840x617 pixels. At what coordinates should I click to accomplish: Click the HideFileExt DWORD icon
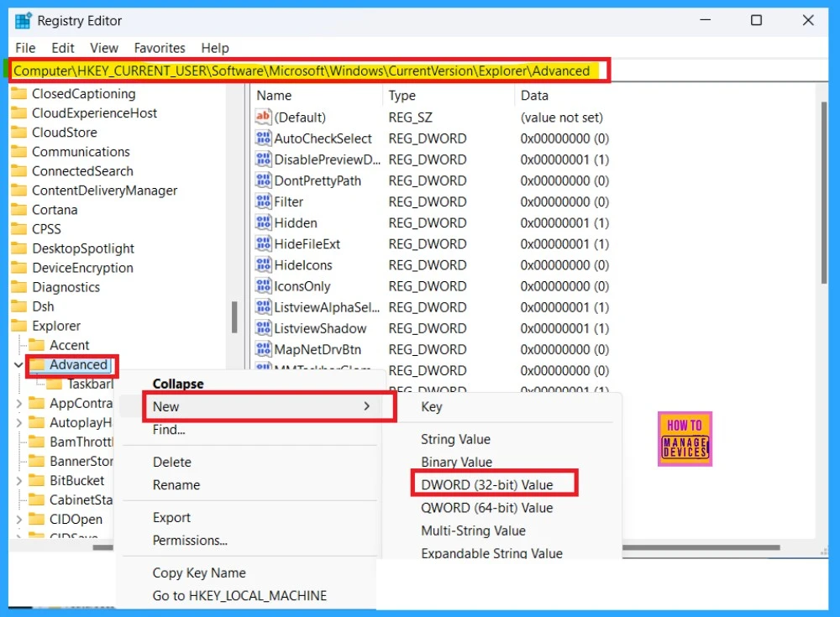click(263, 243)
